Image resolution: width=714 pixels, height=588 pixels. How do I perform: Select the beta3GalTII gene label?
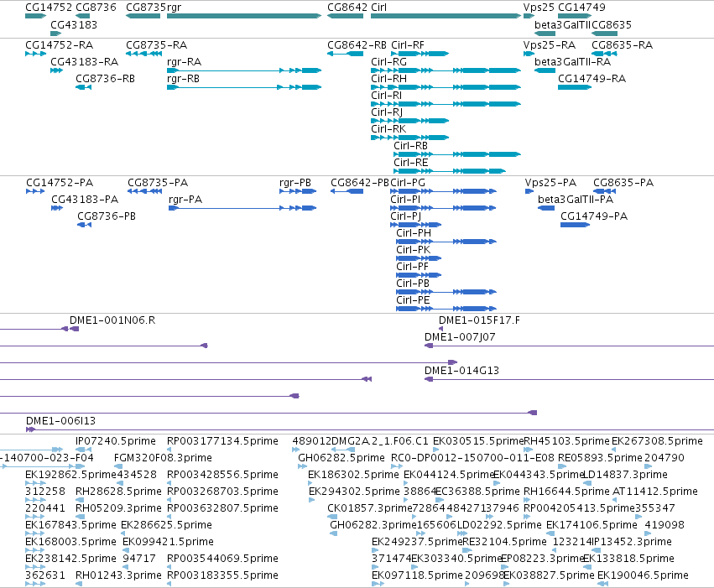562,25
